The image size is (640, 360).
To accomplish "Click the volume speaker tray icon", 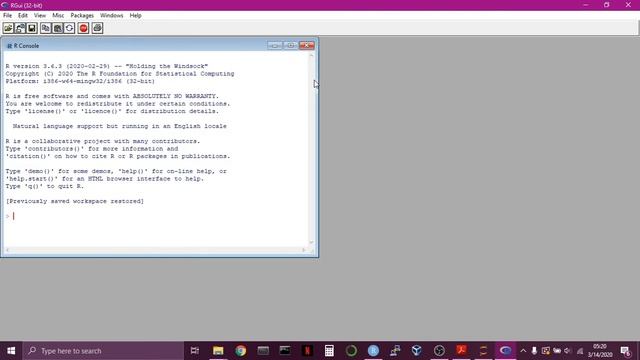I will click(568, 351).
